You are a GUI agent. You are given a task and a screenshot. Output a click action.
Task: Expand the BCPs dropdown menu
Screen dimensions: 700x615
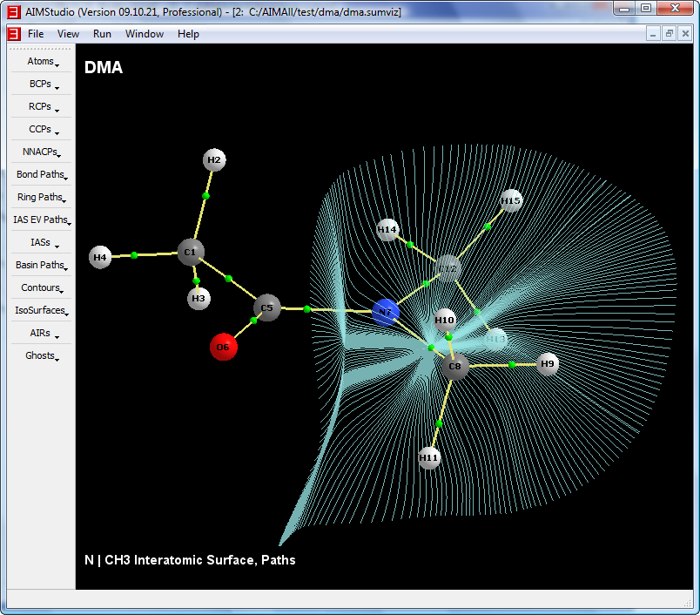click(41, 84)
